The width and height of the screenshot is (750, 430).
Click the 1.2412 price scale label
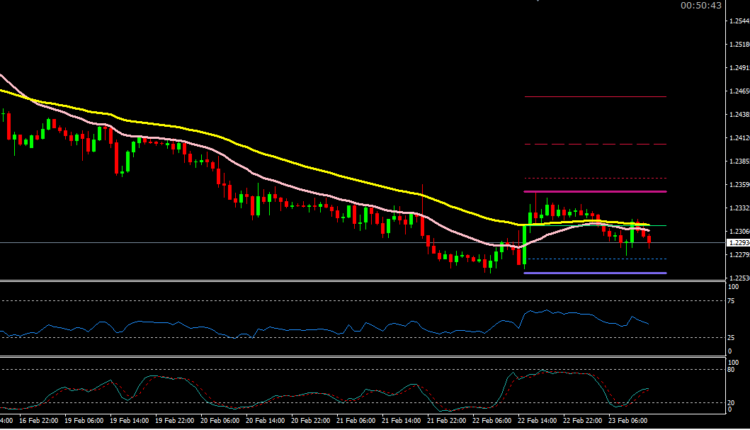click(x=738, y=138)
